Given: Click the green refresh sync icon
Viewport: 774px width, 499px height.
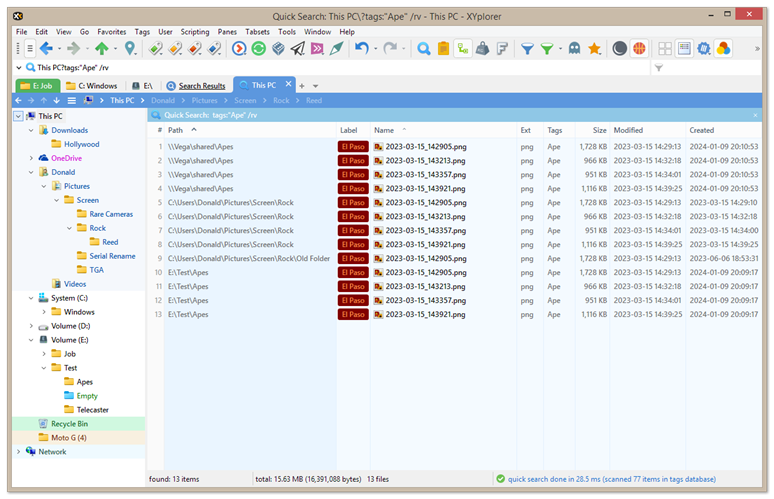Looking at the screenshot, I should [259, 48].
